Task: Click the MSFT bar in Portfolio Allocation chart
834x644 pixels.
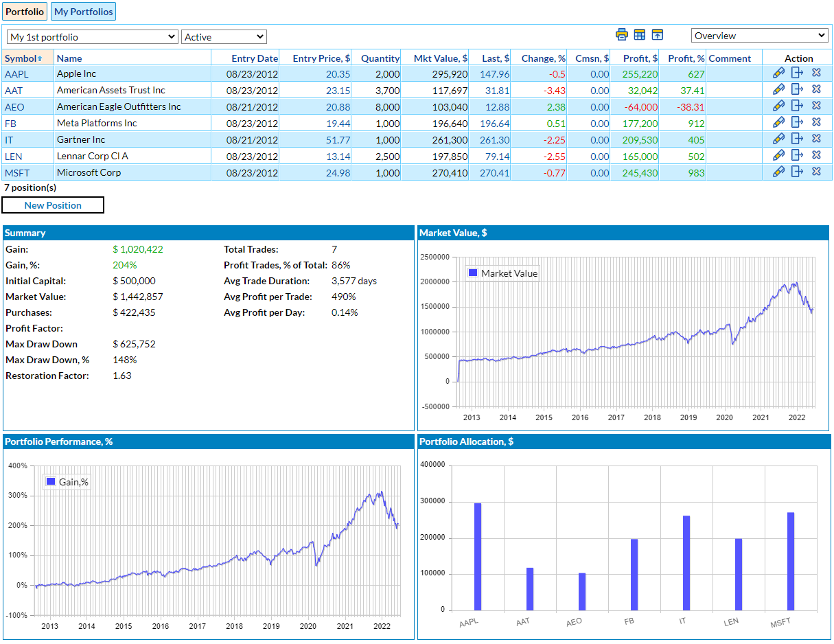Action: [x=791, y=562]
